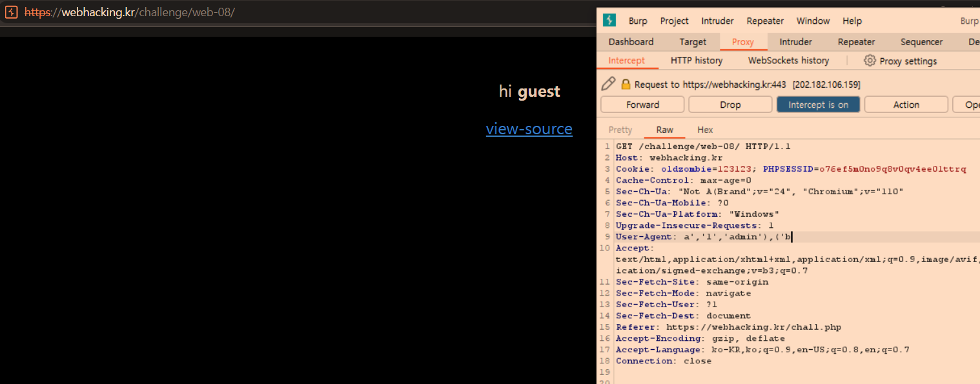
Task: Click the padlock icon next to Request to
Action: [626, 85]
